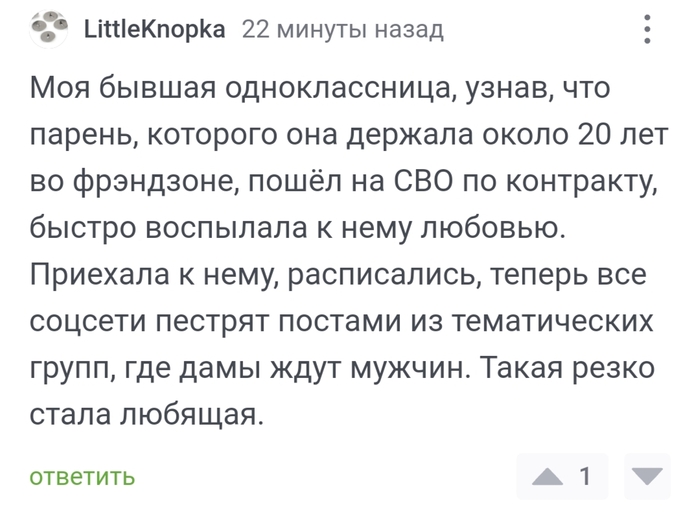The width and height of the screenshot is (700, 520).
Task: Click the word "расписались" in the comment
Action: point(385,275)
